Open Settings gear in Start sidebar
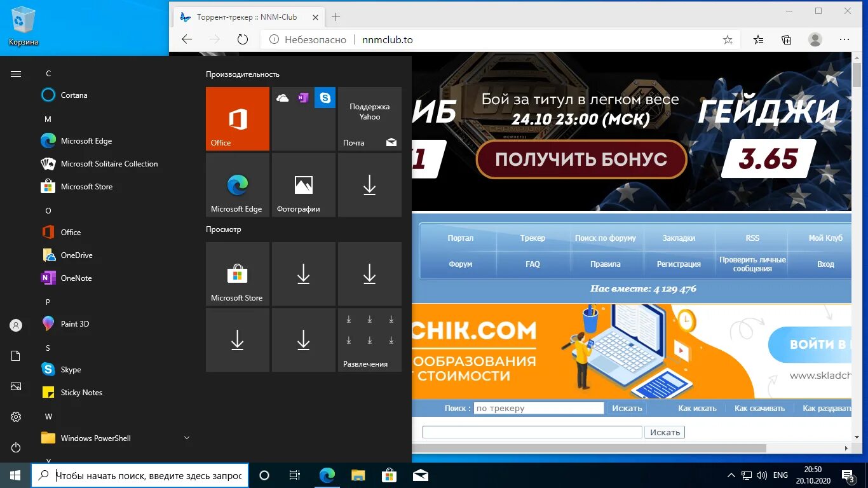This screenshot has height=488, width=868. click(x=16, y=417)
